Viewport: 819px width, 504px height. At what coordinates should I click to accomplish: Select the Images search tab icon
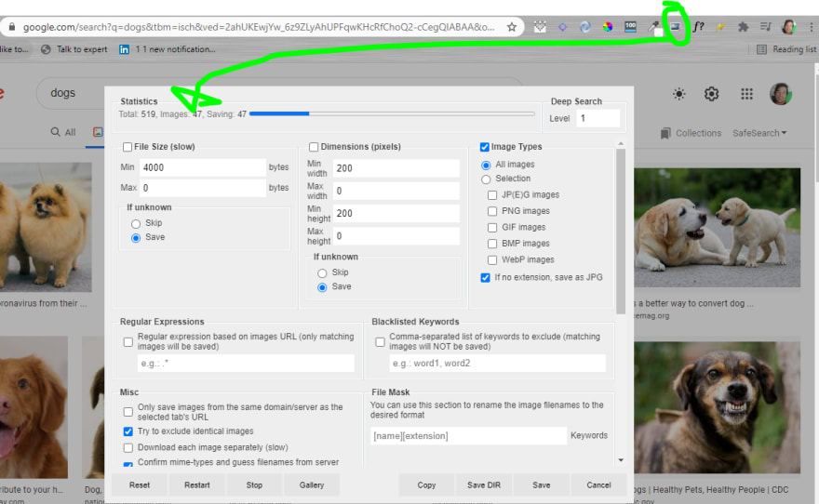[x=98, y=132]
